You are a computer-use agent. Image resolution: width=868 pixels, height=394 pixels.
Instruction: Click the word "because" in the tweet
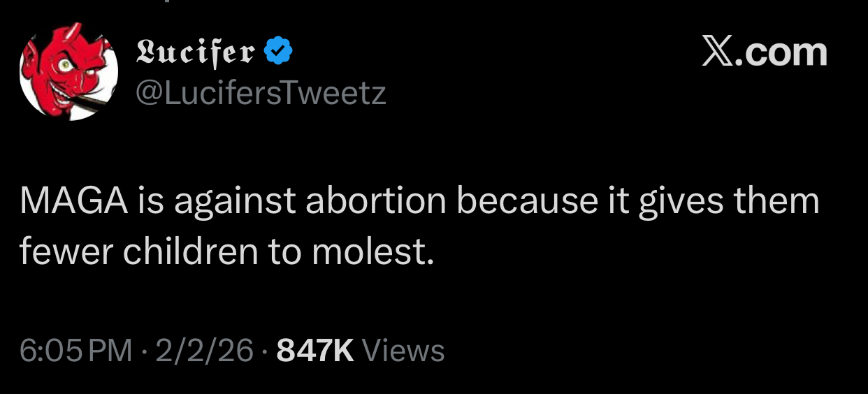(x=524, y=202)
